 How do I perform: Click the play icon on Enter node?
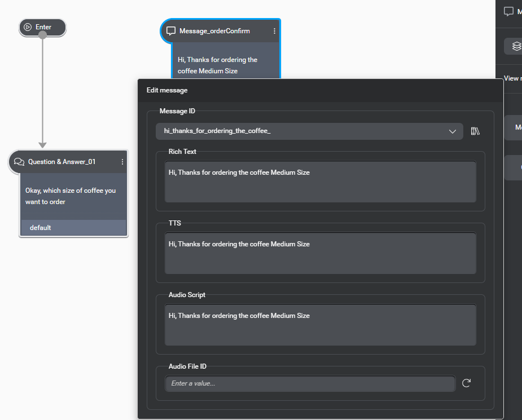point(28,27)
